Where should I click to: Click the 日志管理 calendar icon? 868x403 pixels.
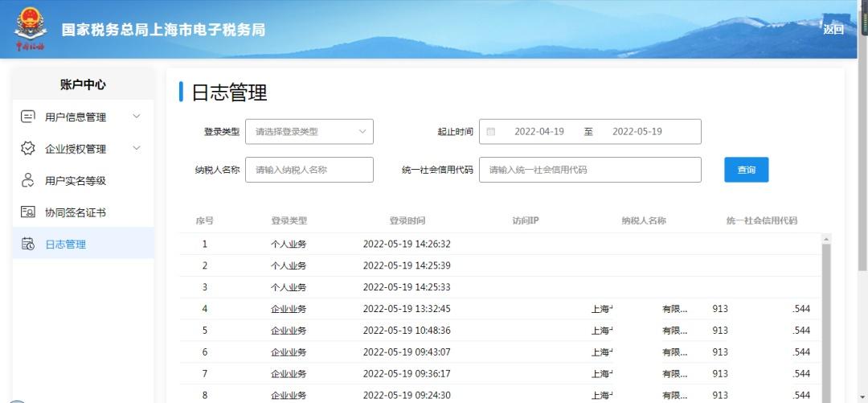(27, 244)
